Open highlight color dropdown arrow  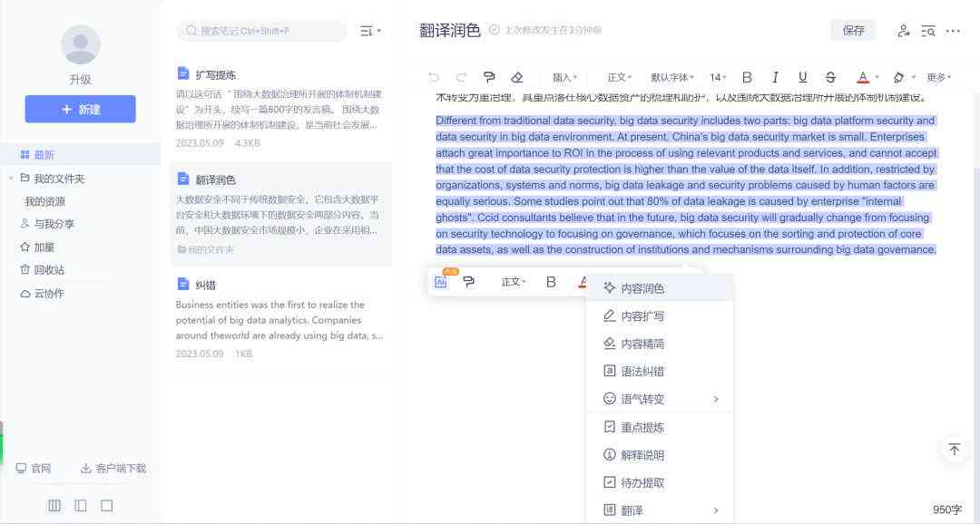pos(913,77)
